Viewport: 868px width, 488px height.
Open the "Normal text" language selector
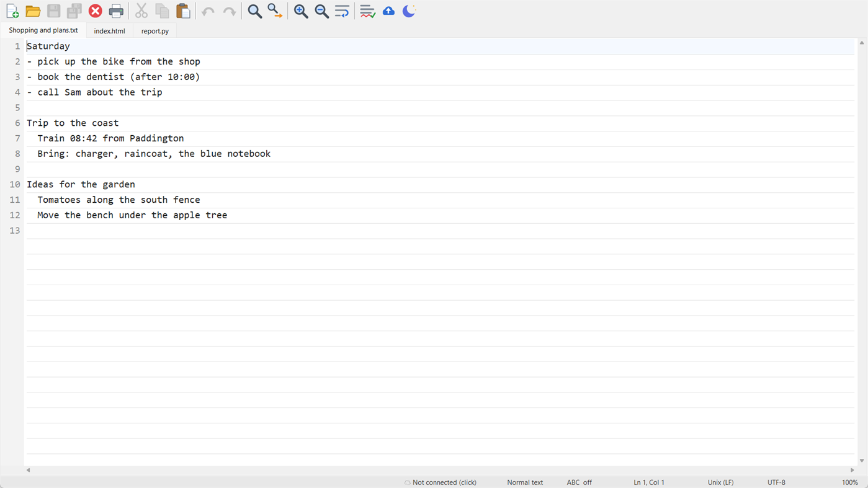coord(525,482)
